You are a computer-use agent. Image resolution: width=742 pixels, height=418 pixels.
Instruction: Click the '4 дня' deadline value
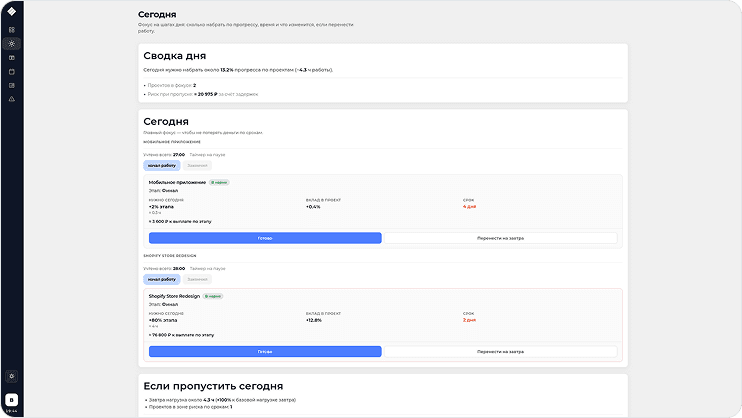[x=469, y=207]
